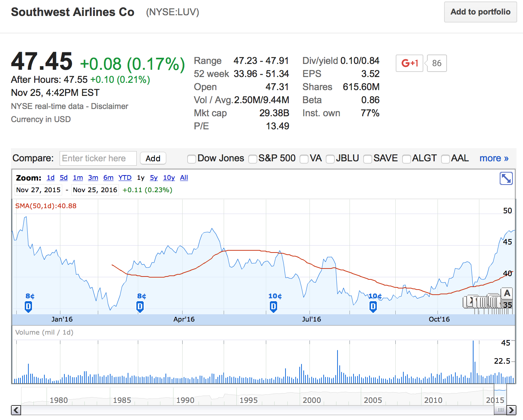Grab the timeline range slider handle
The height and width of the screenshot is (420, 523).
(x=500, y=410)
